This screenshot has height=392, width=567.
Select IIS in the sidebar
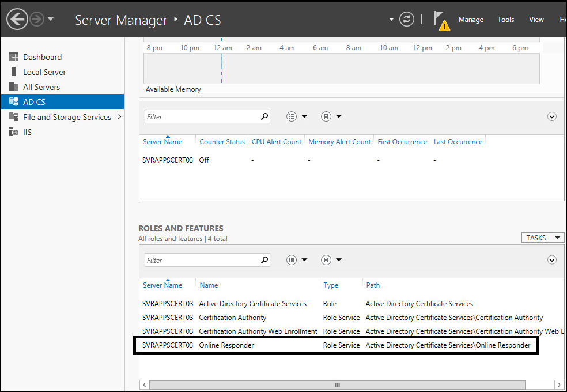click(62, 132)
